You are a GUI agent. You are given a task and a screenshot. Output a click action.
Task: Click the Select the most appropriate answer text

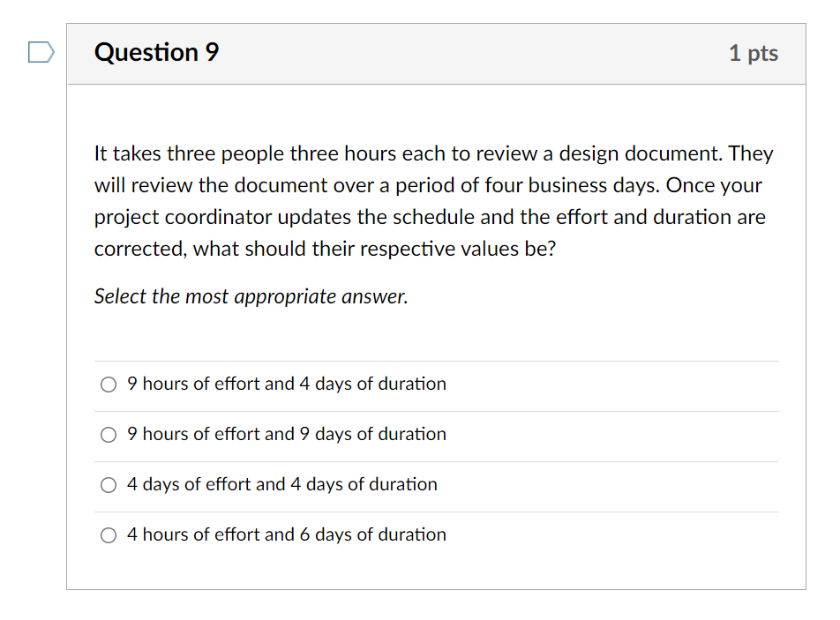click(251, 296)
